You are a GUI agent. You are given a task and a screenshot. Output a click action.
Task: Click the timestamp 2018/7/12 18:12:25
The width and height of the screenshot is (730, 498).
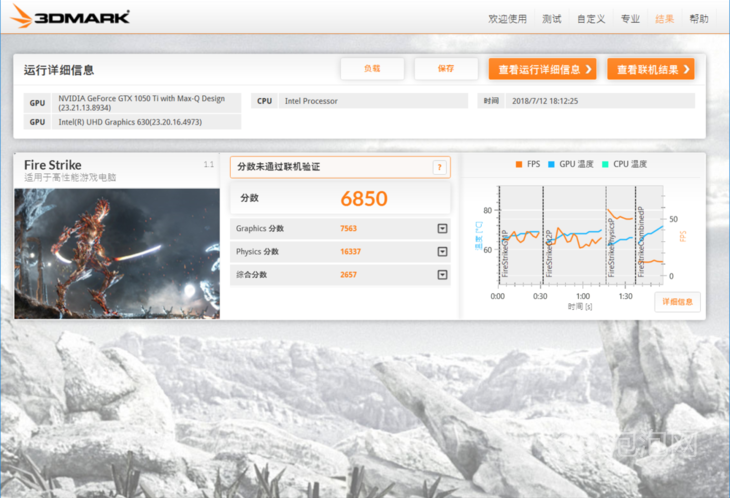coord(545,101)
